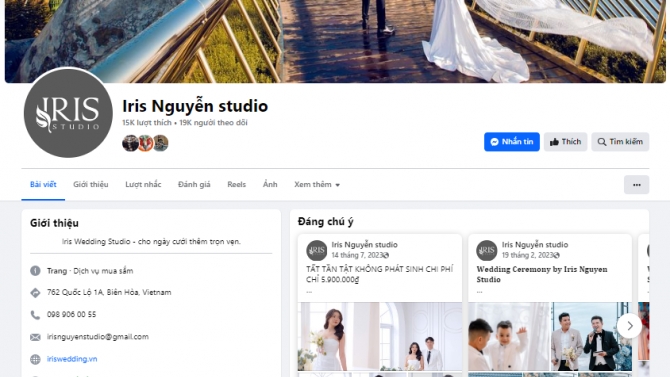The height and width of the screenshot is (377, 670).
Task: Click the Thích like button
Action: click(x=565, y=142)
